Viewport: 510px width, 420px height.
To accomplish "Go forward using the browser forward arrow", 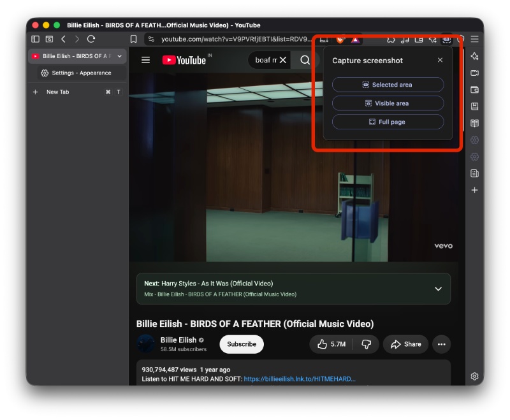I will coord(77,39).
